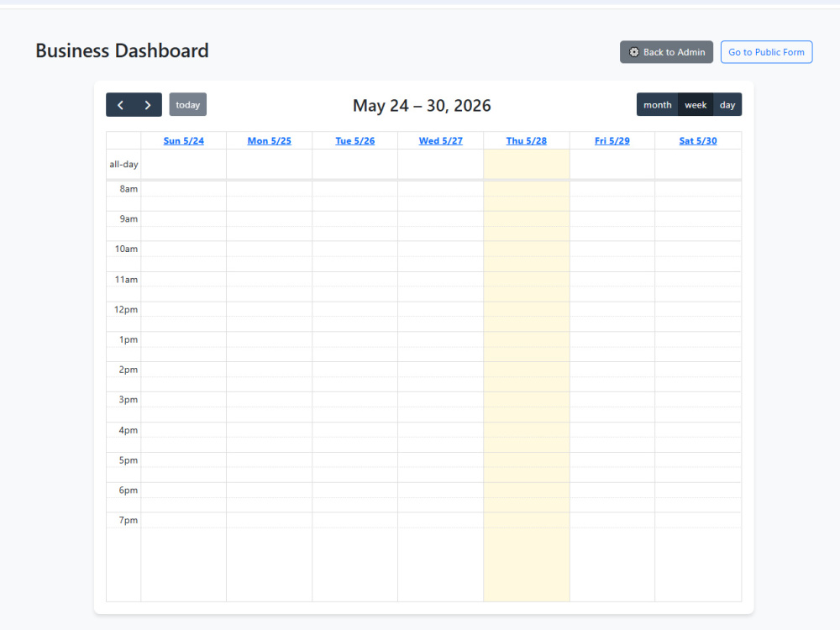
Task: Advance to next week with right chevron
Action: coord(148,105)
